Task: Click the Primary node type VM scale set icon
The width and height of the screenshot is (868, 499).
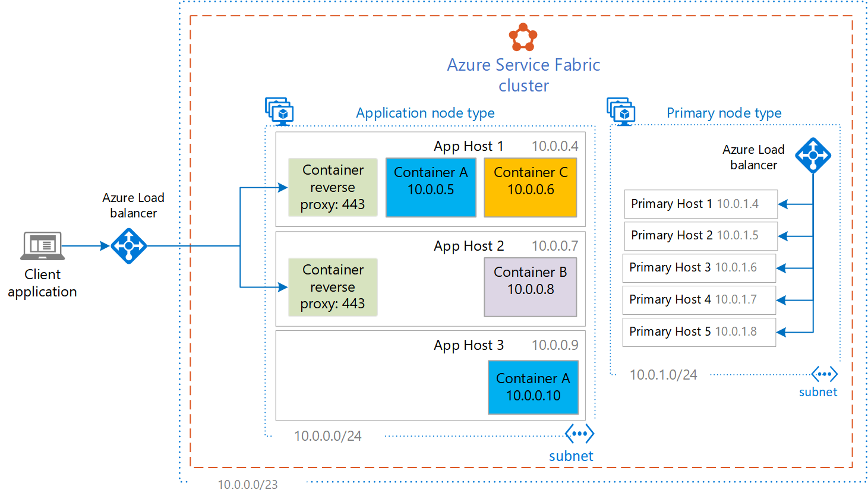Action: 621,112
